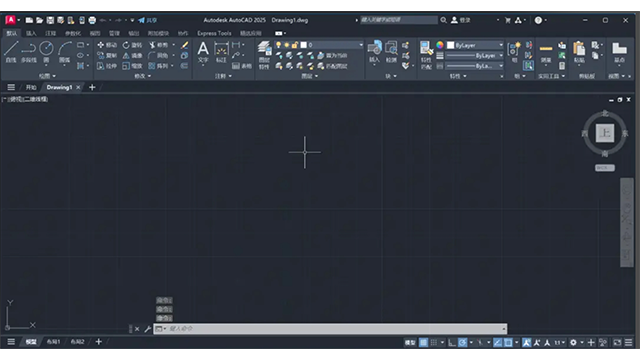Click the Copy (复制) tool in Modify

(x=107, y=56)
